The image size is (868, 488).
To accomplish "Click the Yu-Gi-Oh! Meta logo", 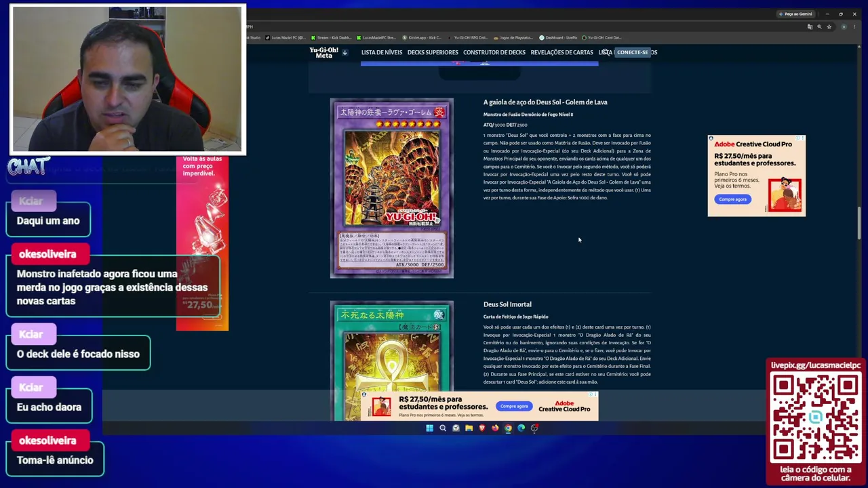I will click(324, 52).
